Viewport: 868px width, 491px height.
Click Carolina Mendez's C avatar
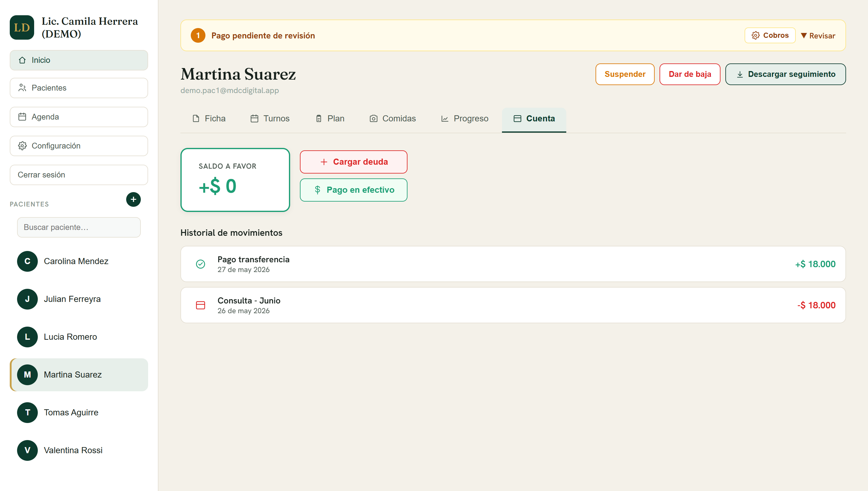point(27,261)
